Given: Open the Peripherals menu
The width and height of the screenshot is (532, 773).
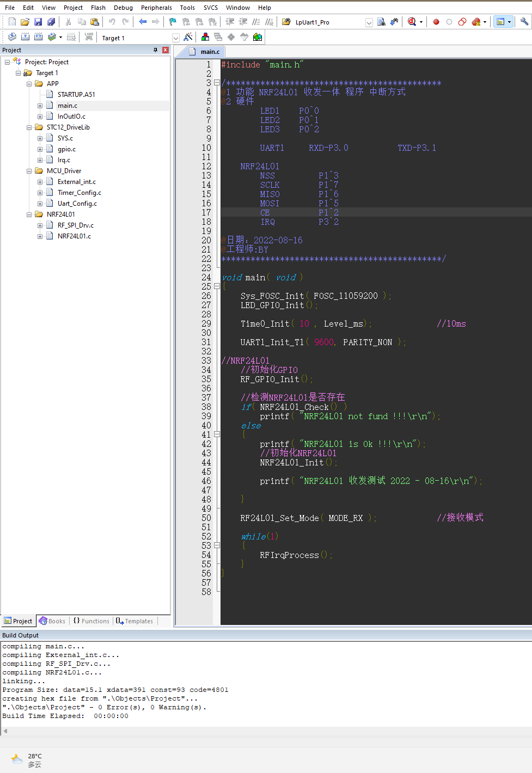Looking at the screenshot, I should [156, 8].
